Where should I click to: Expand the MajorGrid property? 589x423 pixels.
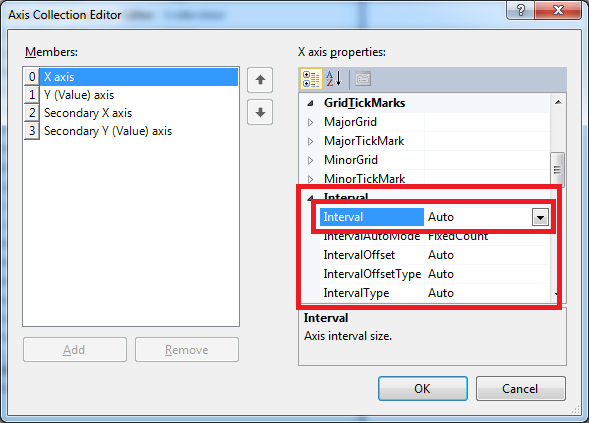310,122
